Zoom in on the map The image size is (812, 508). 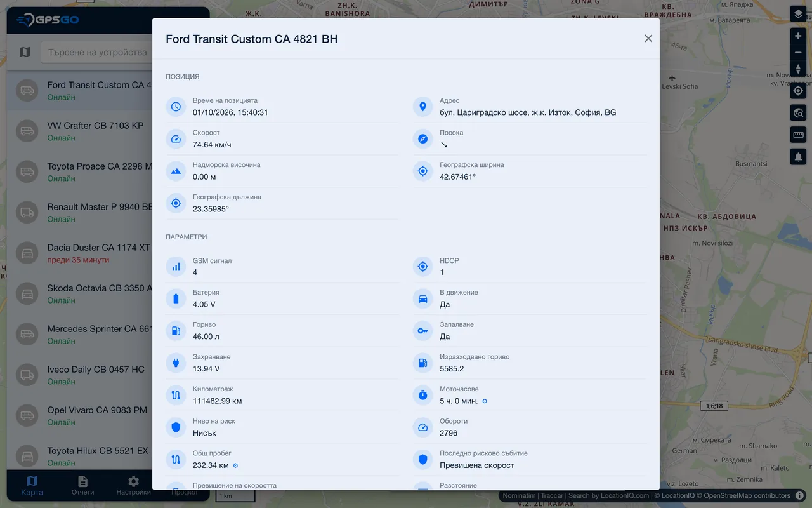point(798,36)
